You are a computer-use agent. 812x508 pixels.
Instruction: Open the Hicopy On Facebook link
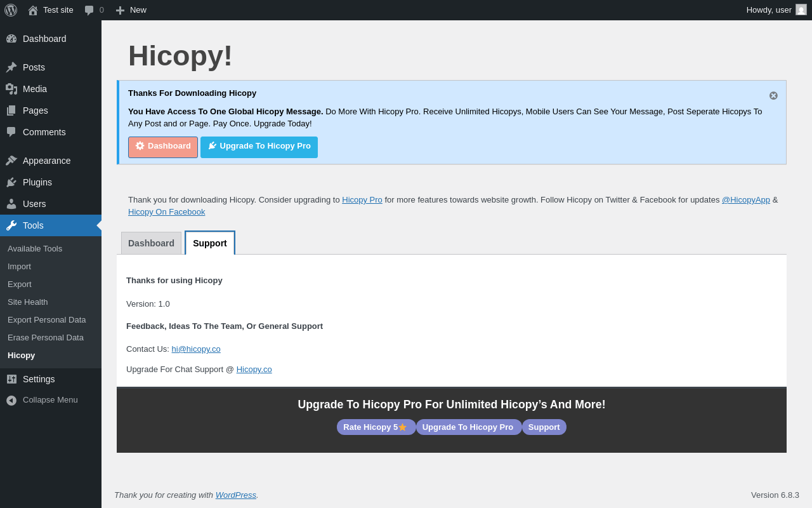click(x=166, y=211)
